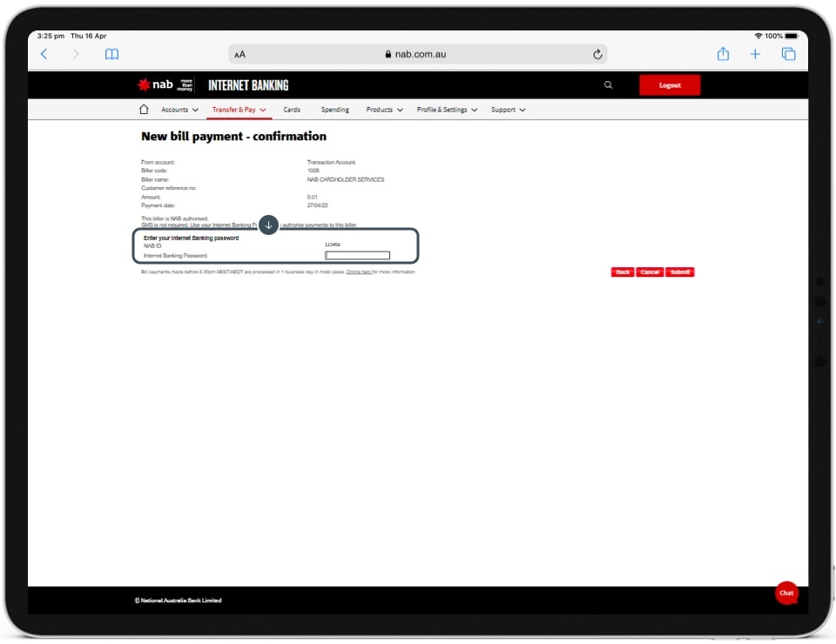Open a new tab with plus icon
Image resolution: width=836 pixels, height=644 pixels.
pyautogui.click(x=755, y=54)
